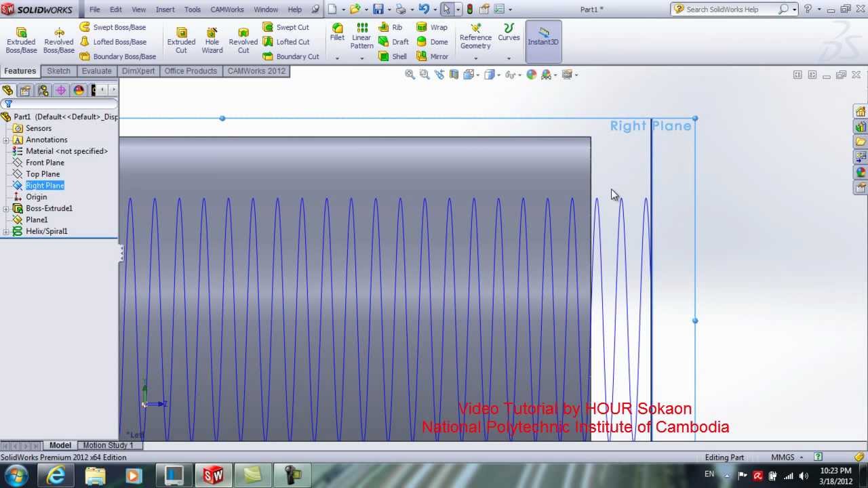Open the FeatureManager design tree tab
Viewport: 868px width, 488px height.
coord(8,90)
